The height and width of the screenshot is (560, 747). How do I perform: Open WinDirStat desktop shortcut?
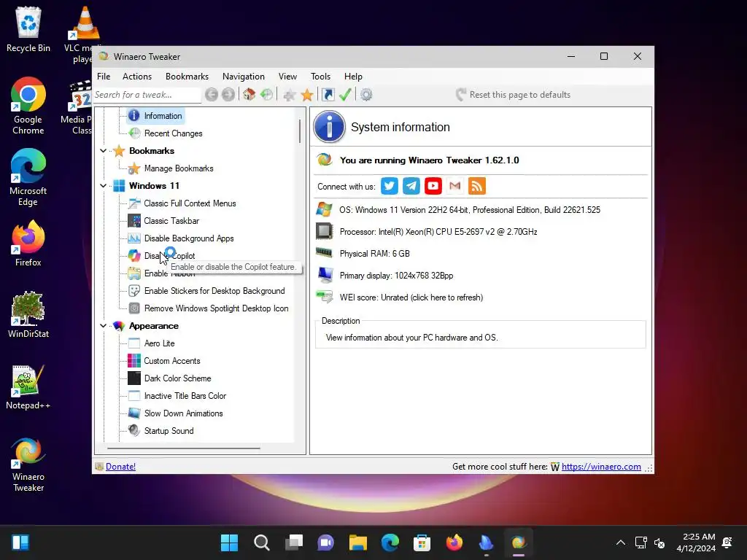point(28,315)
